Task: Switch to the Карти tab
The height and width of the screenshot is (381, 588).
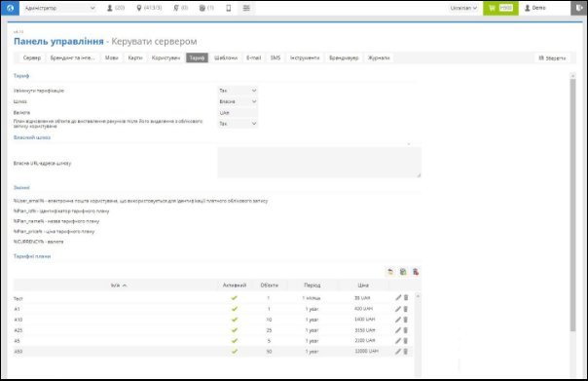Action: tap(135, 57)
